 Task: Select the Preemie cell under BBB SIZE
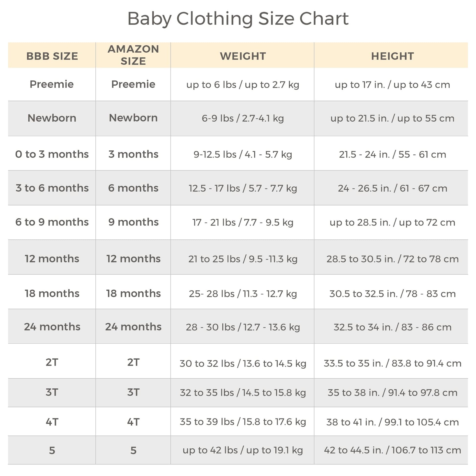pyautogui.click(x=52, y=84)
